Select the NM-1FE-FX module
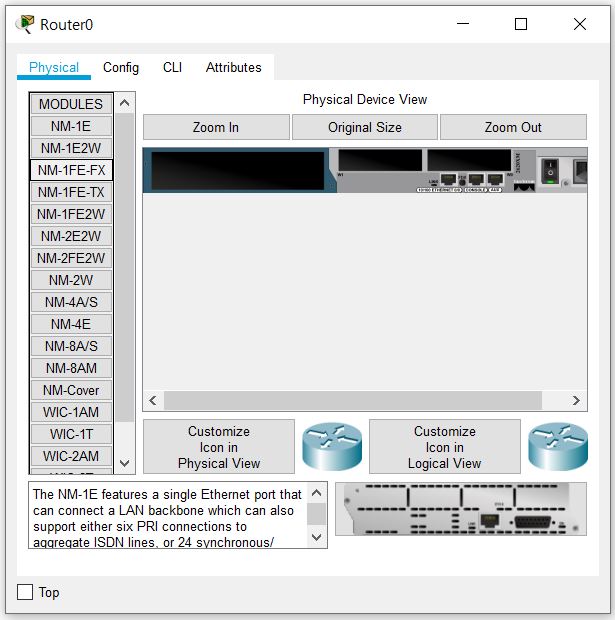The width and height of the screenshot is (615, 620). (71, 170)
